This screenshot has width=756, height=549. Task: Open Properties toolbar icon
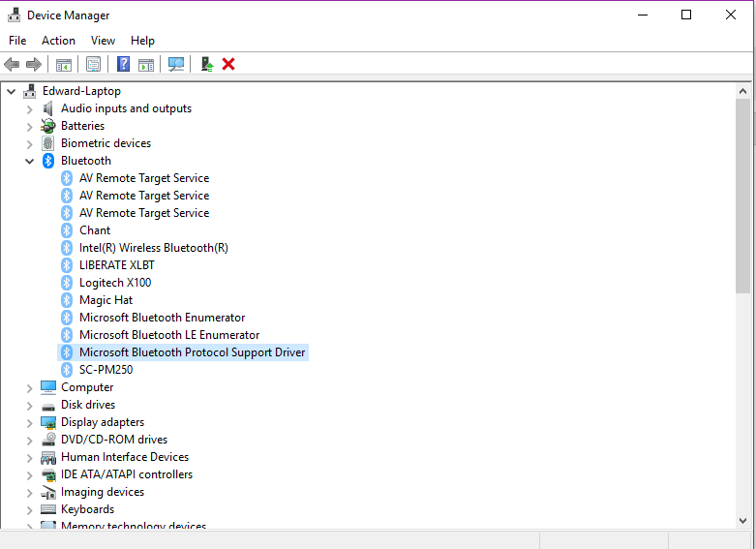click(94, 64)
